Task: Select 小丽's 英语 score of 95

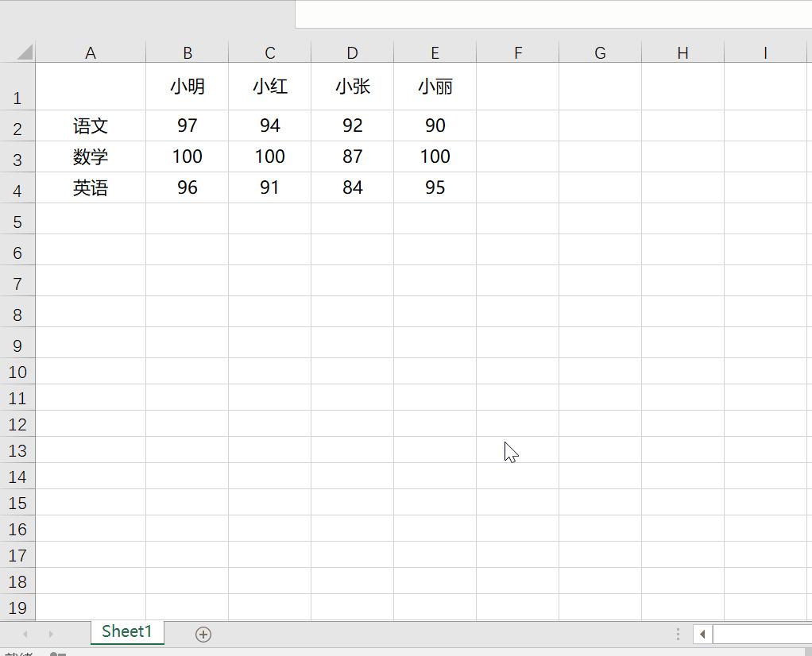Action: click(x=435, y=188)
